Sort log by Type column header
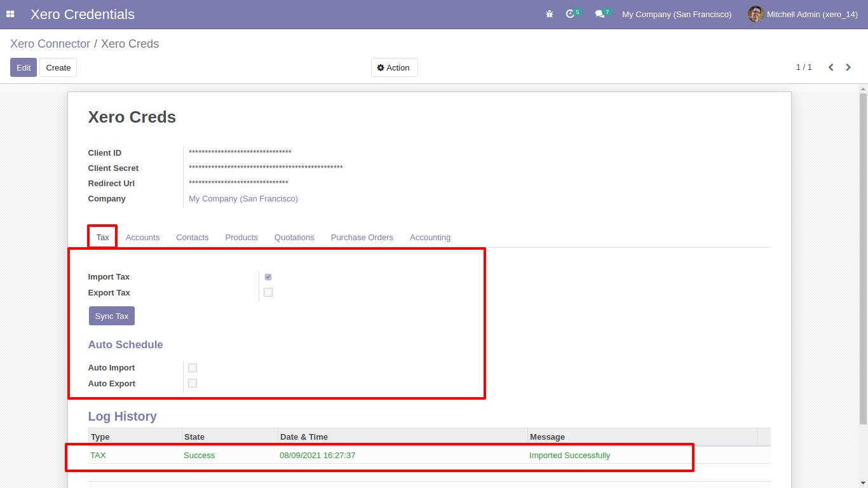Image resolution: width=868 pixels, height=488 pixels. coord(135,437)
